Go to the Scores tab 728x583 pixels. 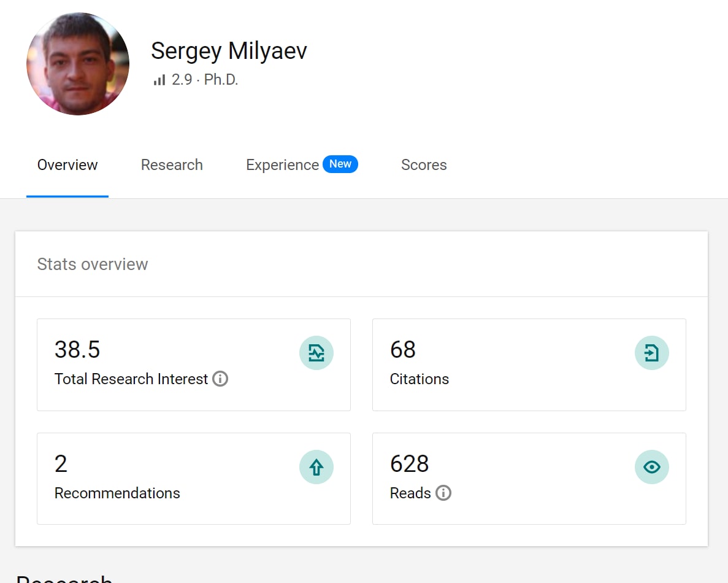tap(424, 165)
